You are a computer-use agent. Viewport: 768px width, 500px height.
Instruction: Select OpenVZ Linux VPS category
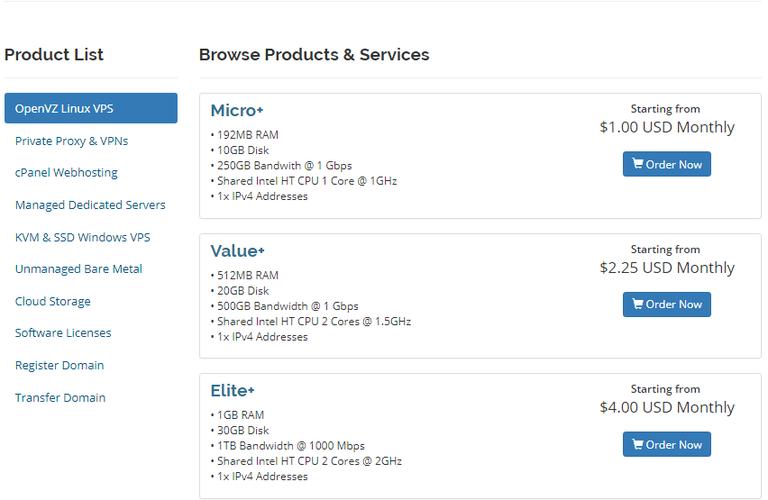tap(90, 108)
